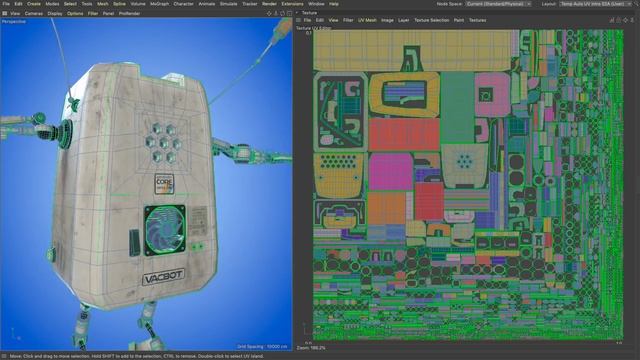Click the viewport rotate-camera icon

pos(282,13)
